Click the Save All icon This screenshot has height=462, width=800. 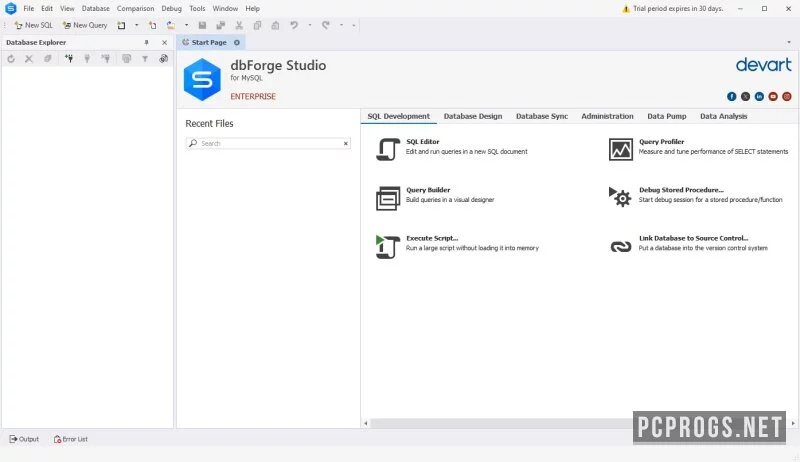click(220, 25)
